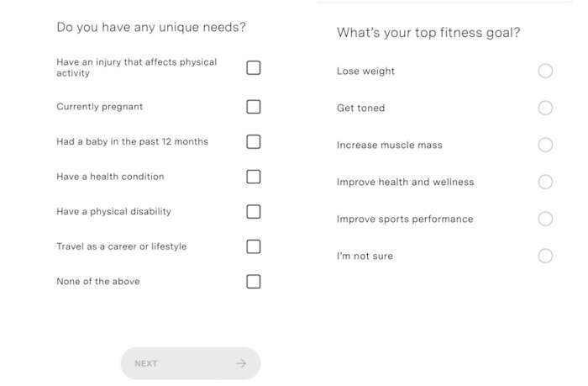Choose Improve sports performance radio button
Viewport: 588px width, 386px height.
545,219
